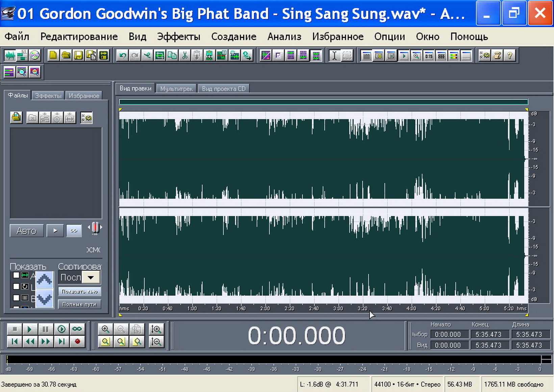Play file preview in Files panel
This screenshot has width=554, height=392.
[55, 231]
